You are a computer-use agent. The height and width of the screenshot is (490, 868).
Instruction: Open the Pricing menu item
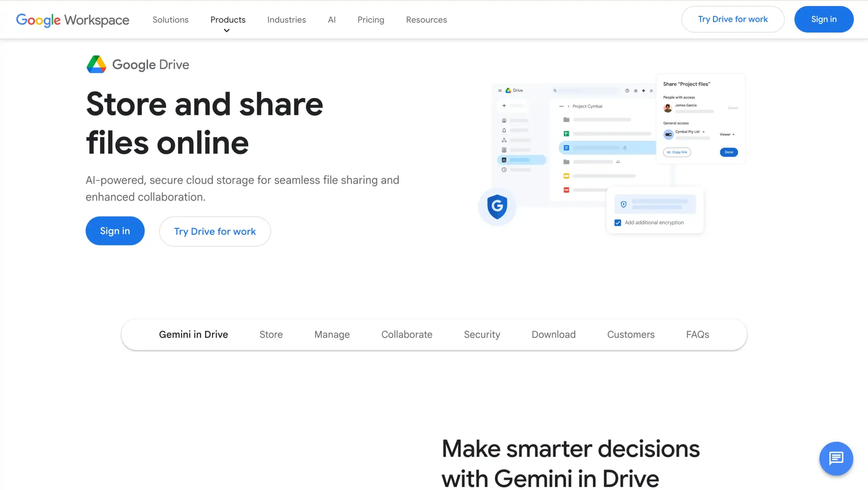371,20
